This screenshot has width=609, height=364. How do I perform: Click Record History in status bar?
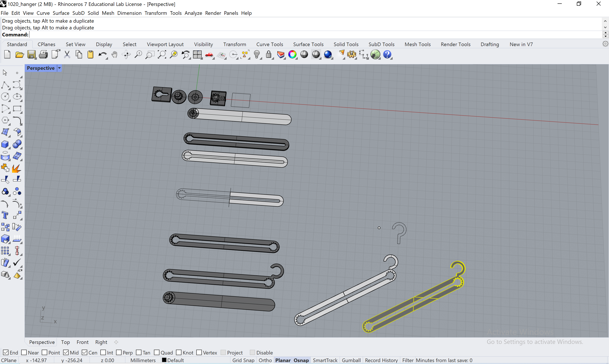pyautogui.click(x=381, y=360)
